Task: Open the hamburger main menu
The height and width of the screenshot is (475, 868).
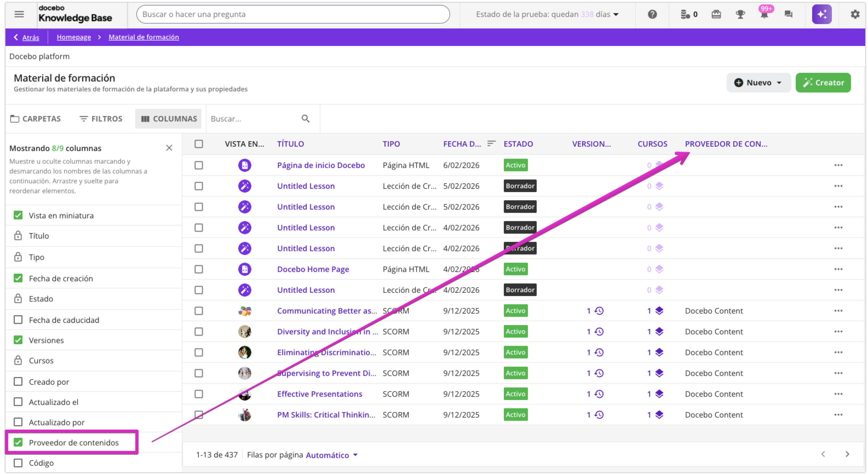Action: pyautogui.click(x=19, y=14)
